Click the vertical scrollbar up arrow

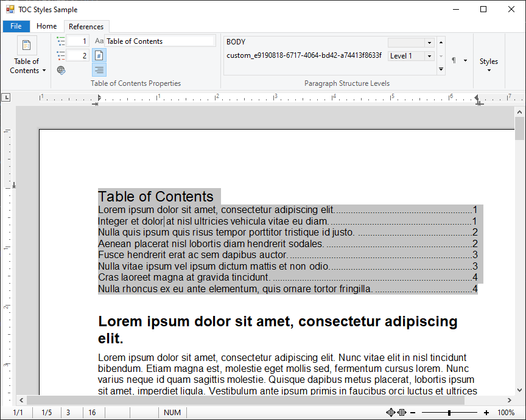520,112
